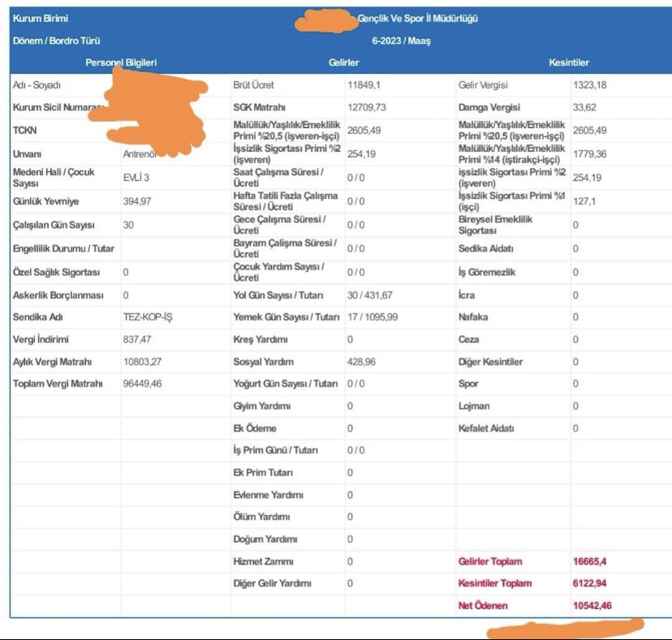Select the Sosyal Yardım value 428,96
Image resolution: width=672 pixels, height=640 pixels.
[x=361, y=362]
